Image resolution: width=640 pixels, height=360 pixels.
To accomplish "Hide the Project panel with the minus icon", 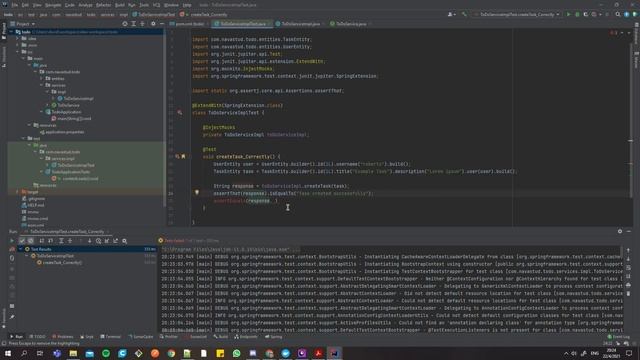I will pos(162,24).
